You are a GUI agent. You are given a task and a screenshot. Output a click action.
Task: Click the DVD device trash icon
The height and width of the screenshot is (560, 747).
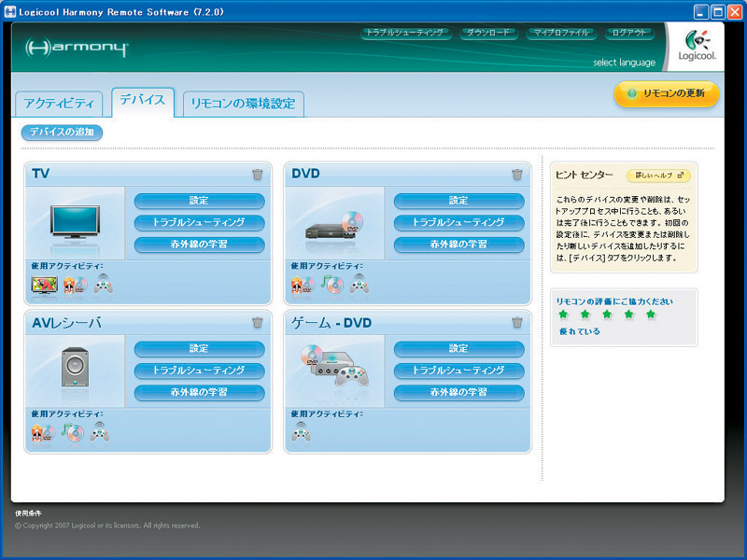pyautogui.click(x=517, y=175)
